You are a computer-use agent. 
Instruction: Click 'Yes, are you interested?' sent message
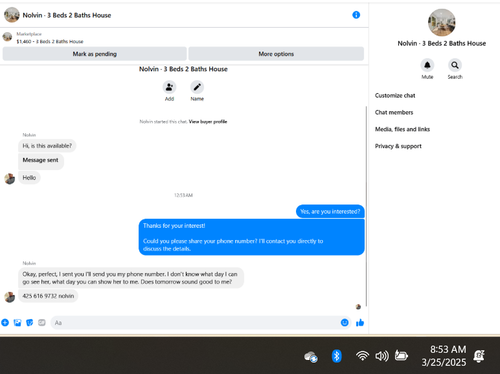(330, 212)
